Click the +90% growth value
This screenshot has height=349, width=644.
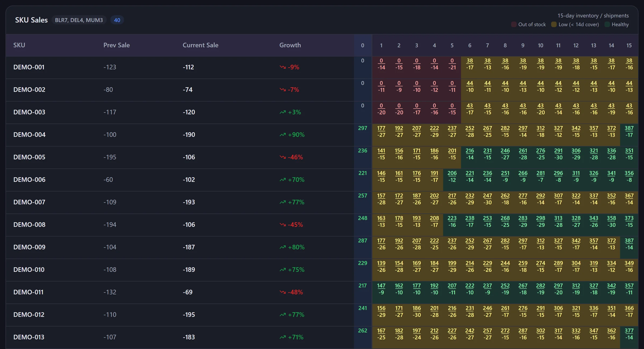tap(296, 135)
